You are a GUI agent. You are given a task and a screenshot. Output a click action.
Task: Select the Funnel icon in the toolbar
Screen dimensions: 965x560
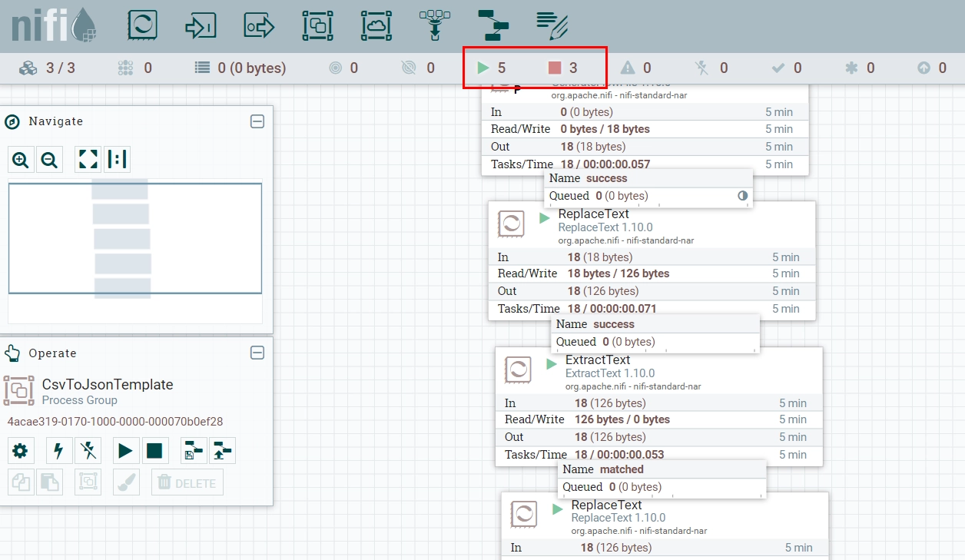(434, 25)
